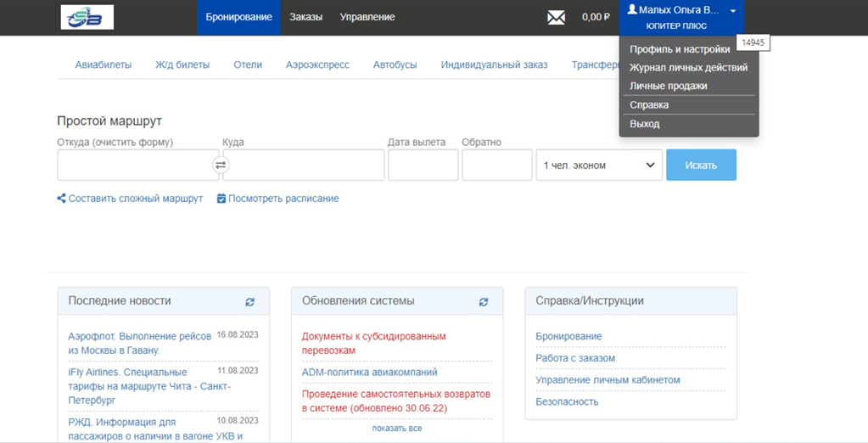This screenshot has width=868, height=443.
Task: Click the очистить форму label link
Action: (132, 143)
